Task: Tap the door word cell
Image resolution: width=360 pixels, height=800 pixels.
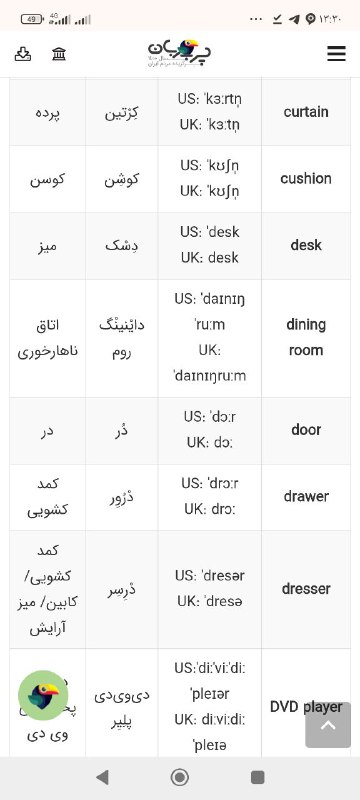Action: (x=306, y=430)
